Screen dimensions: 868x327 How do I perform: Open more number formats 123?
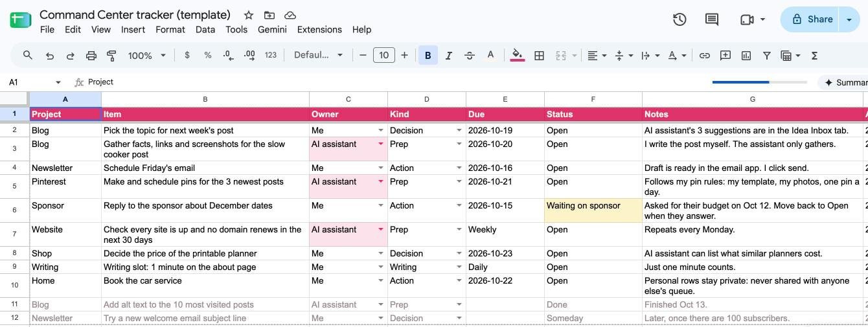point(271,56)
